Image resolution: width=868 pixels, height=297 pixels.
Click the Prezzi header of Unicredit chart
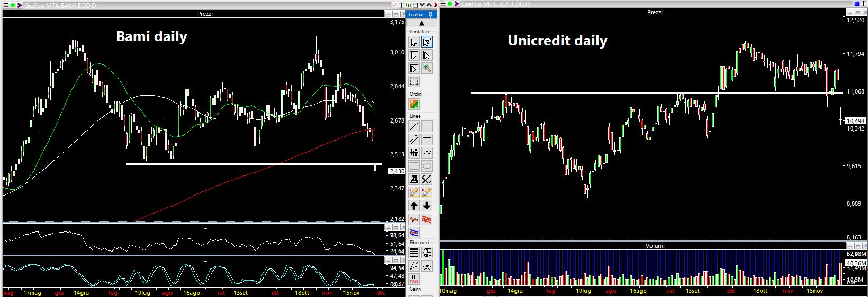click(x=655, y=12)
